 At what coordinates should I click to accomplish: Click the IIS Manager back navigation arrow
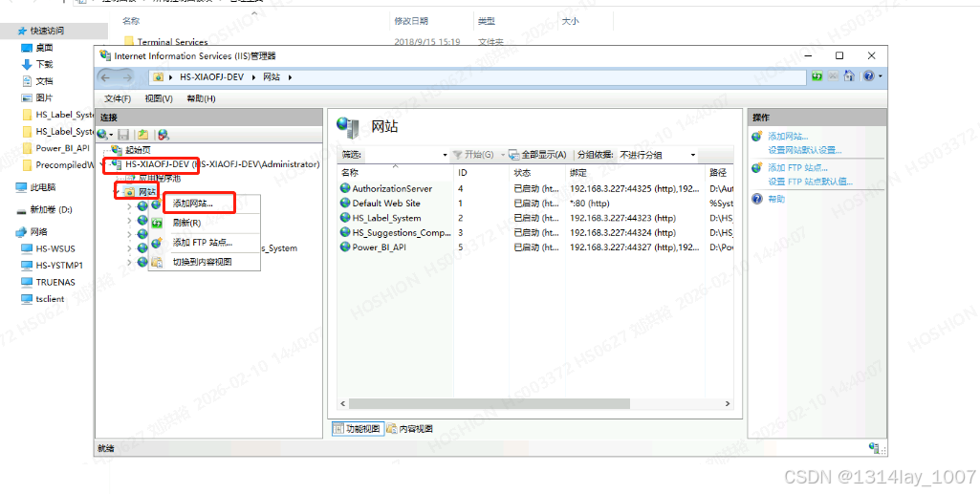pos(105,76)
